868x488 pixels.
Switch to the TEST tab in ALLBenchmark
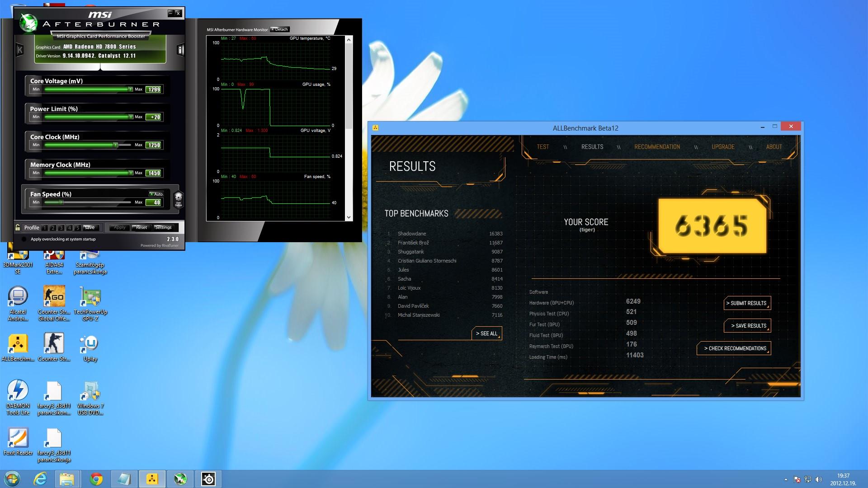542,147
